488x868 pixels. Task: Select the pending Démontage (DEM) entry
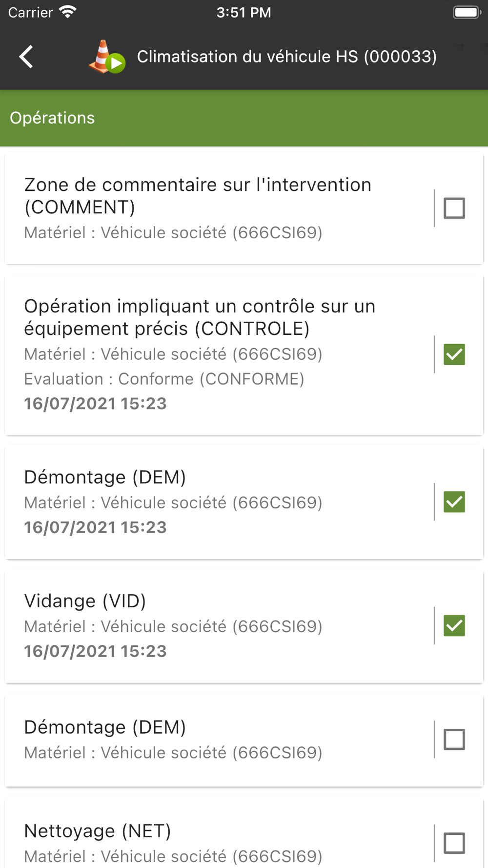(x=219, y=739)
